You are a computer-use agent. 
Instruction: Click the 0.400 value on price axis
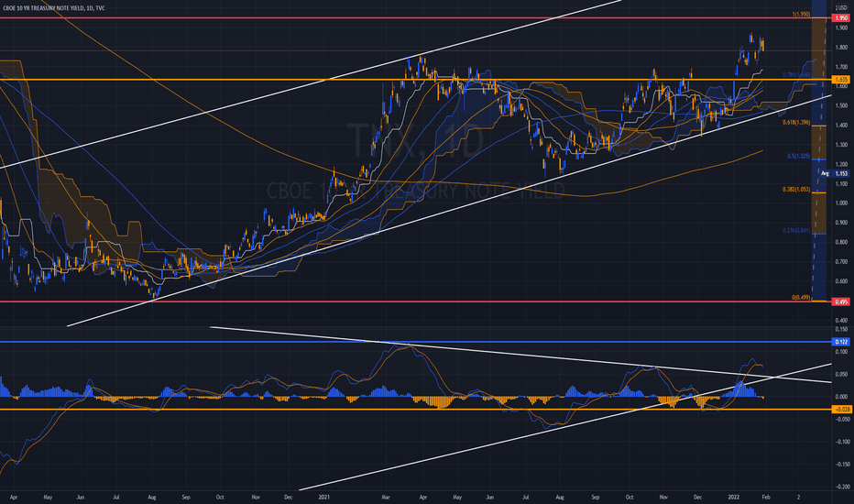point(841,321)
